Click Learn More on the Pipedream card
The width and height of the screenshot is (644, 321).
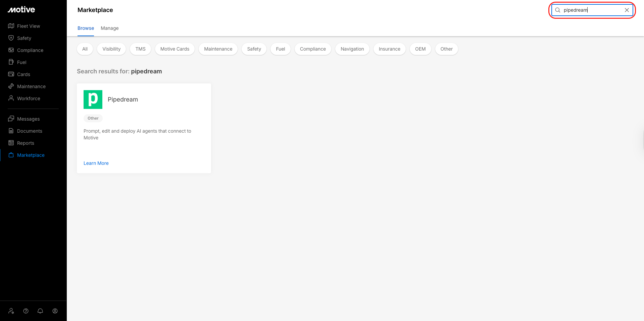point(96,163)
